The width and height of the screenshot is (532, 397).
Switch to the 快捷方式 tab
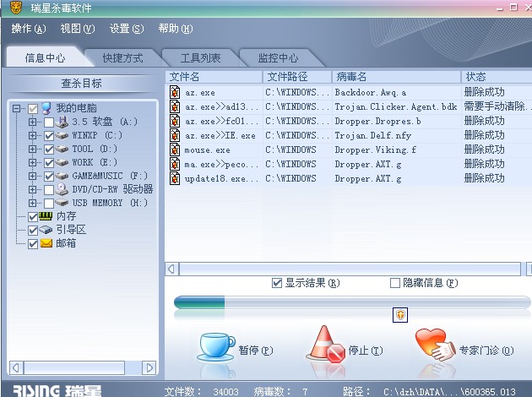point(122,58)
